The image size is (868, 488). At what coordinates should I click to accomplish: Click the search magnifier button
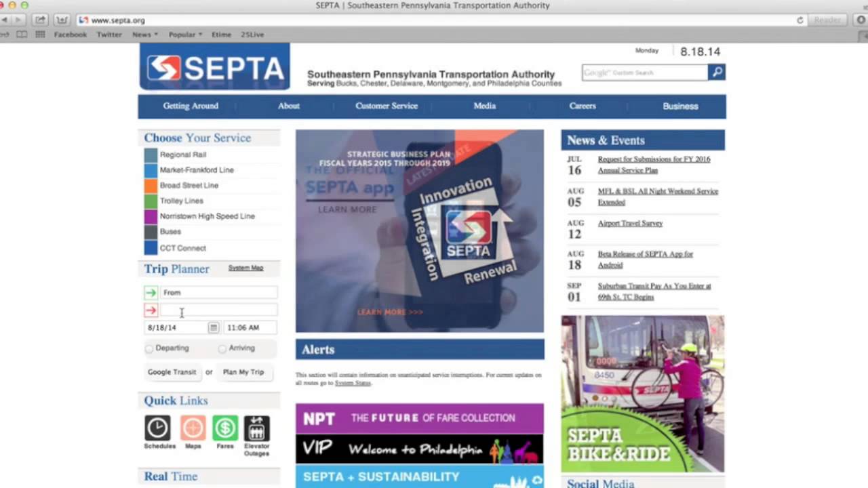click(x=716, y=72)
